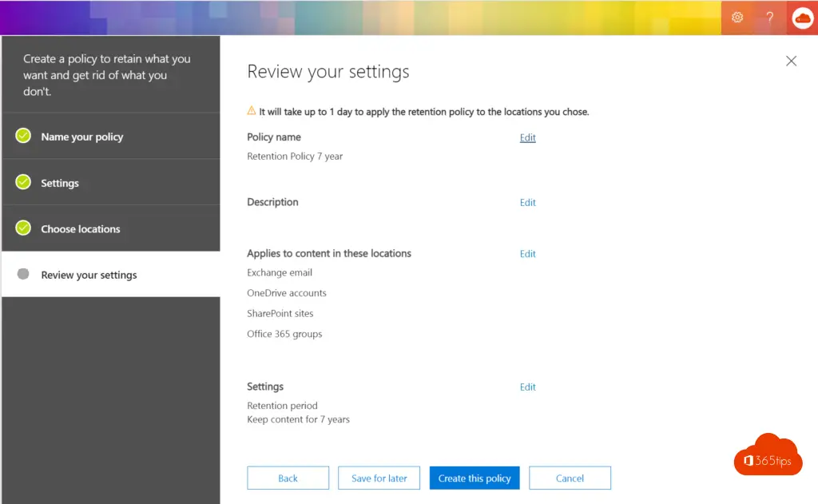Open the settings gear in the header
The image size is (818, 504).
coord(737,18)
